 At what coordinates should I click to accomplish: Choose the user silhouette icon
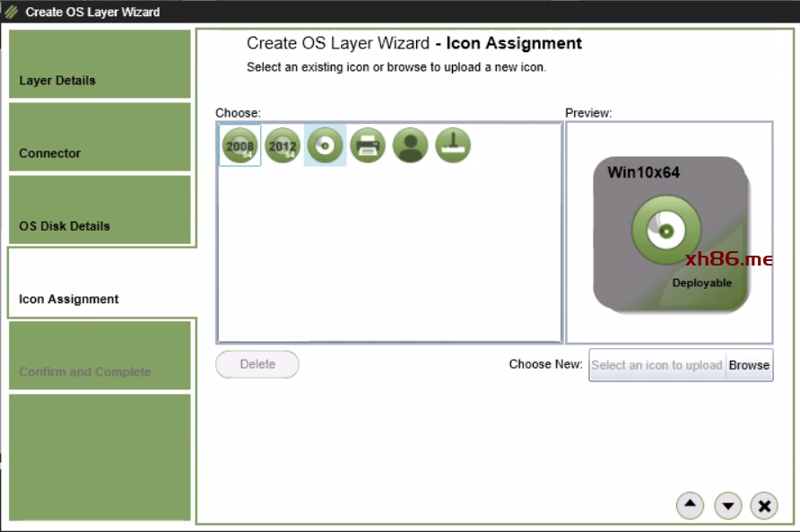pos(410,145)
